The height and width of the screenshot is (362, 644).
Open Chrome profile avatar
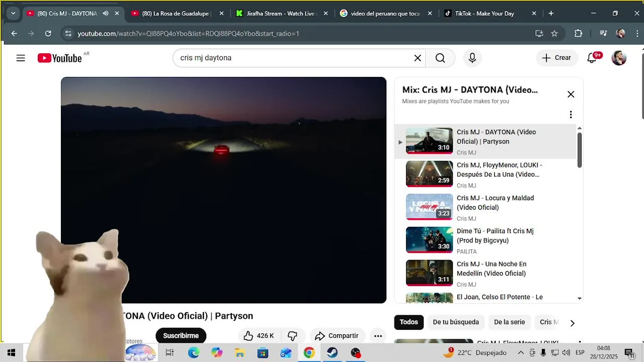[x=620, y=34]
